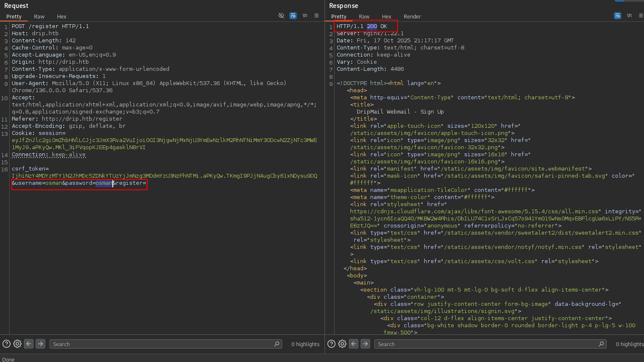
Task: Toggle non-printable characters in Response editor
Action: point(629,16)
